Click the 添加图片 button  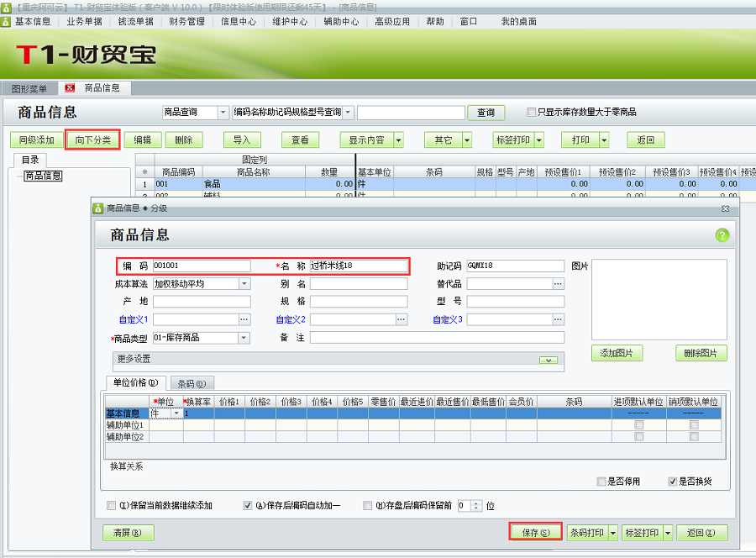(617, 353)
